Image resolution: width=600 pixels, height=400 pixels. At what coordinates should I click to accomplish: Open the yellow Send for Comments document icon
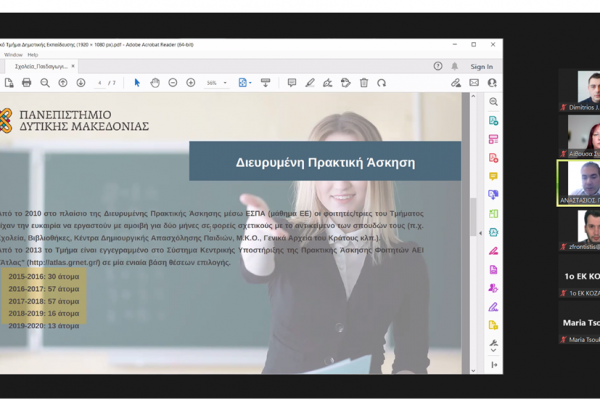[x=494, y=325]
